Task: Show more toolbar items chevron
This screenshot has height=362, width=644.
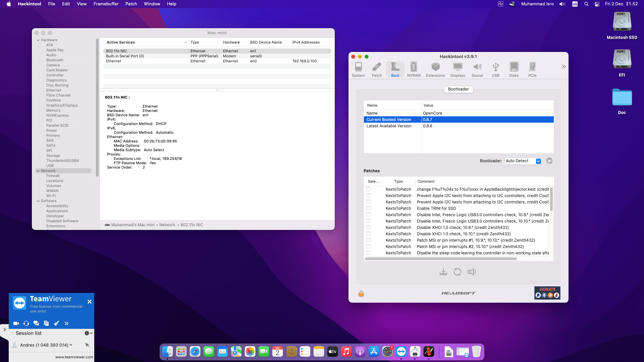Action: tap(563, 67)
